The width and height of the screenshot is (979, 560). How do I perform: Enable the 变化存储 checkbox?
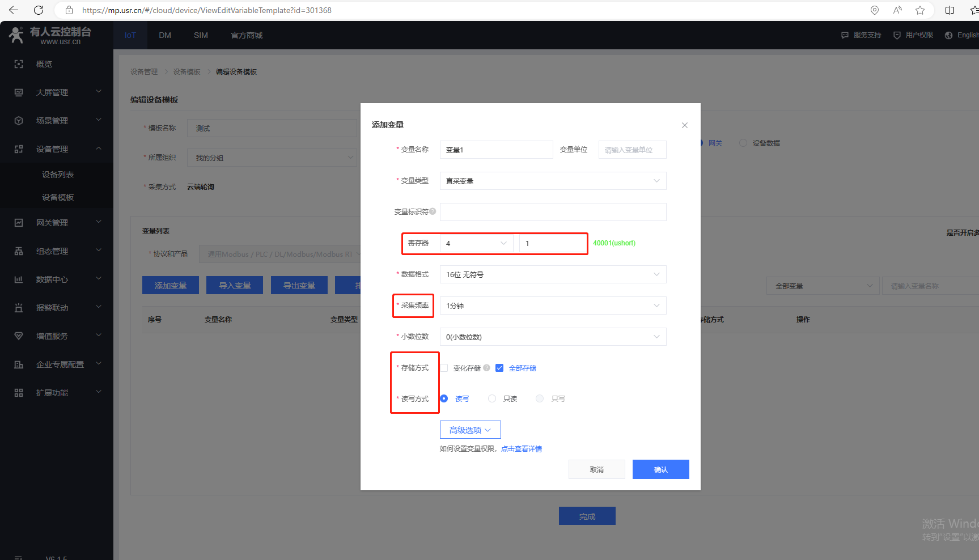444,368
